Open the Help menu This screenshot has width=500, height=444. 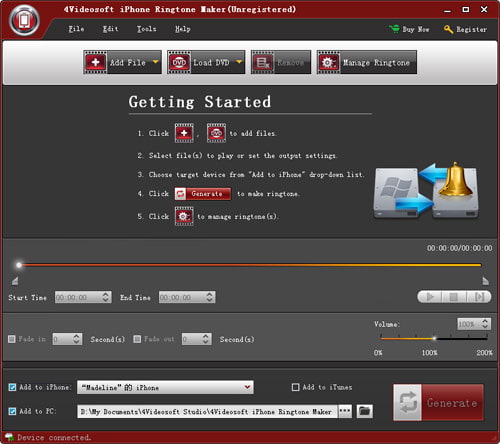183,29
